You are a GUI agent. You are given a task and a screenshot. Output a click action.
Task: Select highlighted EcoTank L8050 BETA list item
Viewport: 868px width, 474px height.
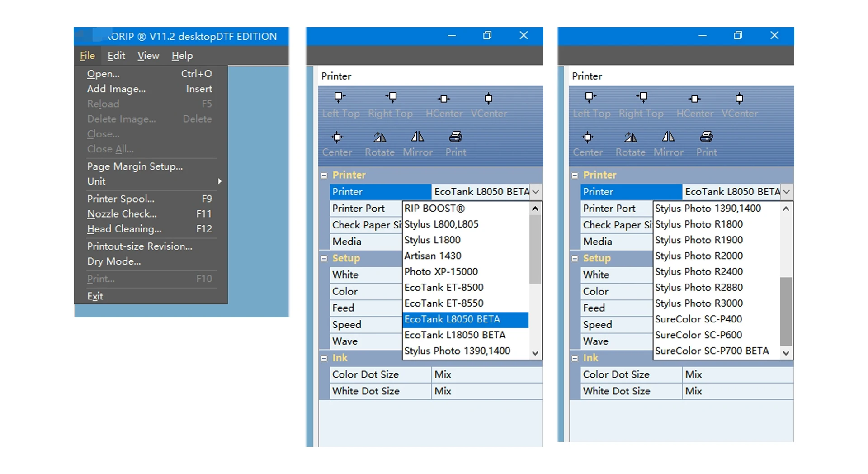[466, 319]
